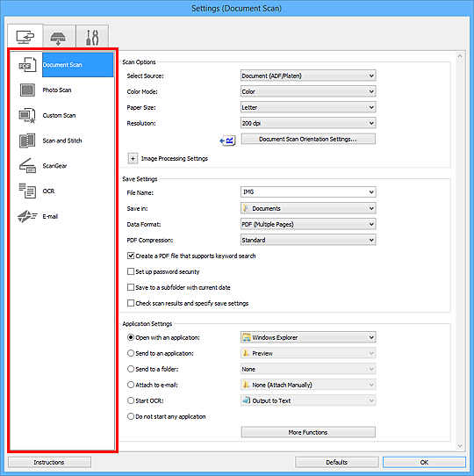Click the Document Scan PDF icon
Image resolution: width=474 pixels, height=476 pixels.
click(x=27, y=65)
